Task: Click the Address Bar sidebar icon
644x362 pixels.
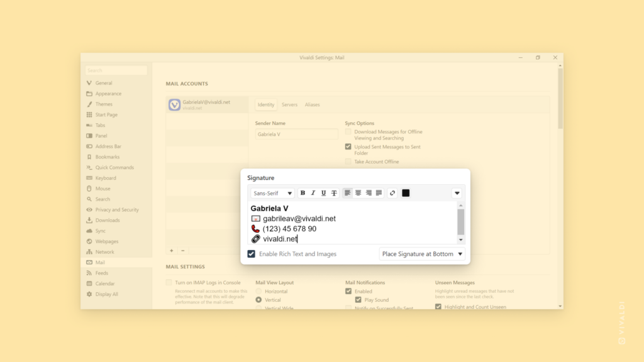Action: pyautogui.click(x=89, y=146)
